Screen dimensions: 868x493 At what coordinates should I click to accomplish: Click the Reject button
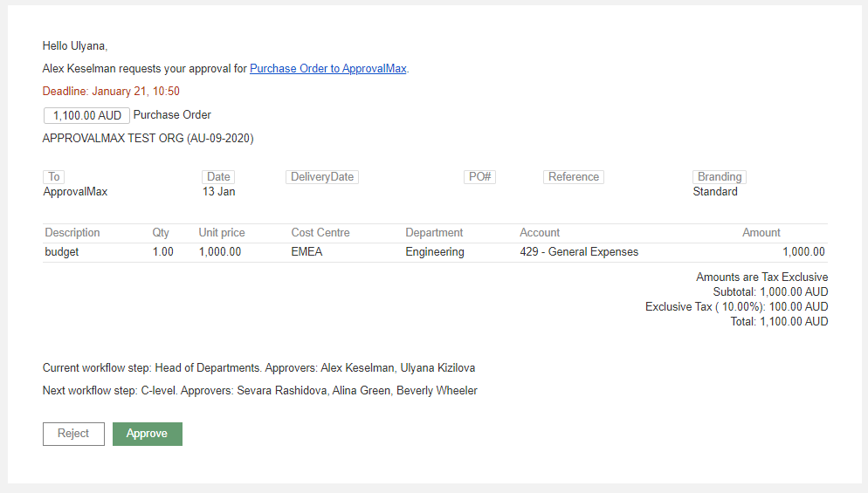tap(73, 434)
